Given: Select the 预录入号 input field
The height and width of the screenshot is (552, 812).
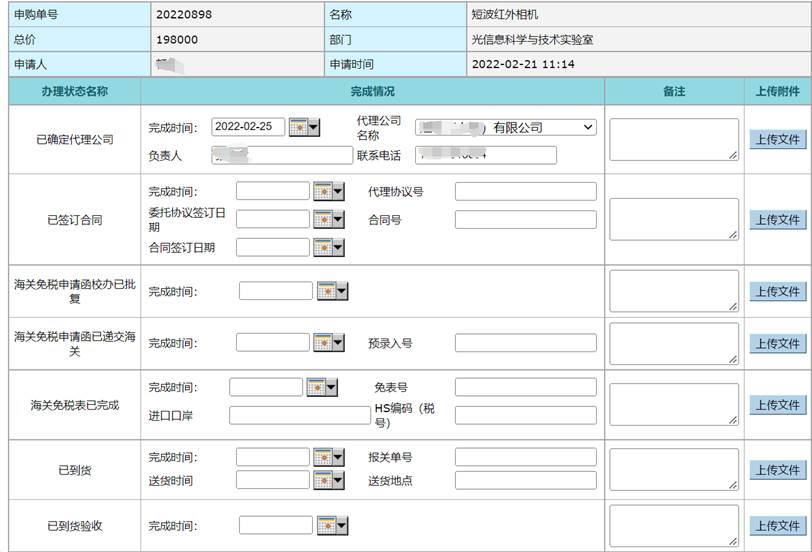Looking at the screenshot, I should coord(525,343).
